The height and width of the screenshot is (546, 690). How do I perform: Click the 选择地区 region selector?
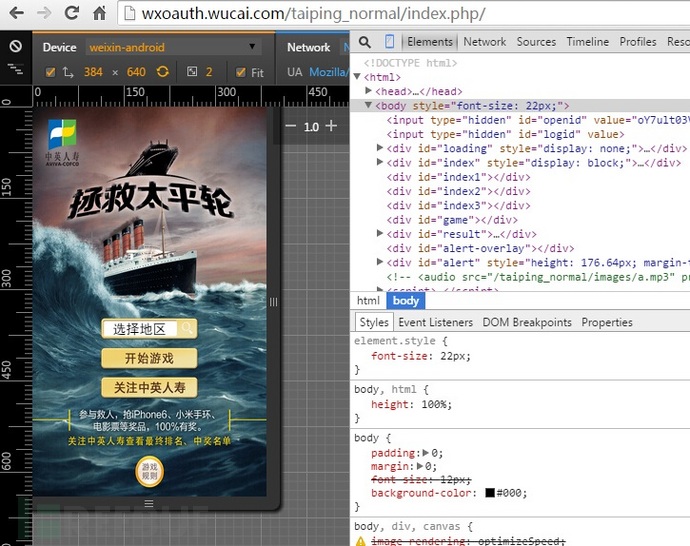point(149,329)
